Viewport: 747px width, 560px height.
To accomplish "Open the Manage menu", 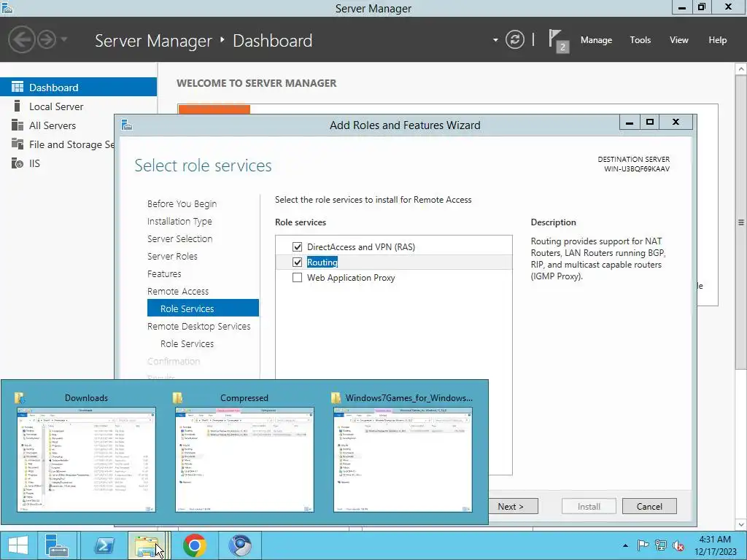I will click(x=596, y=40).
